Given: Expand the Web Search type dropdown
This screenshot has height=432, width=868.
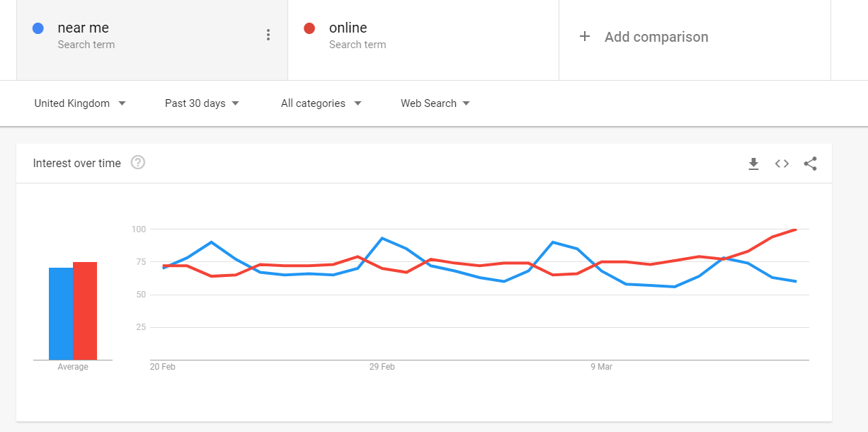Looking at the screenshot, I should coord(435,103).
